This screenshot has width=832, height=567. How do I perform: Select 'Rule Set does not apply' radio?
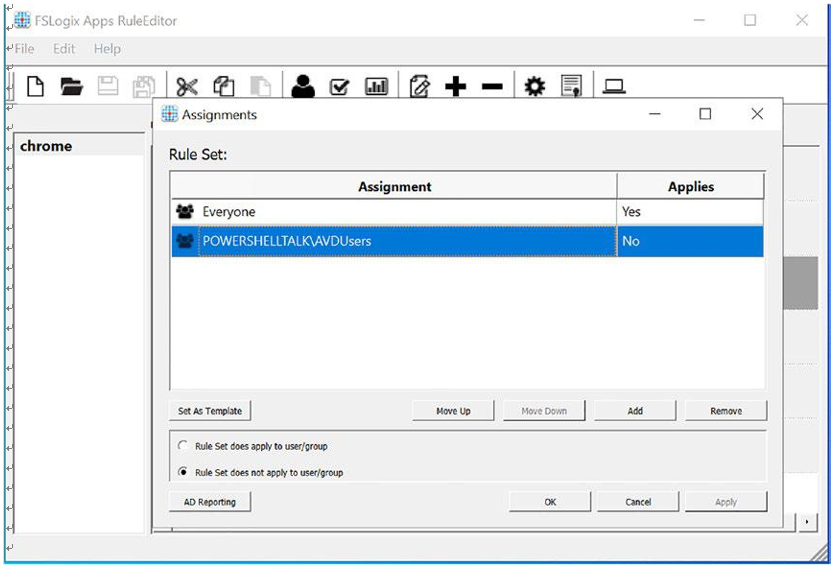(183, 472)
